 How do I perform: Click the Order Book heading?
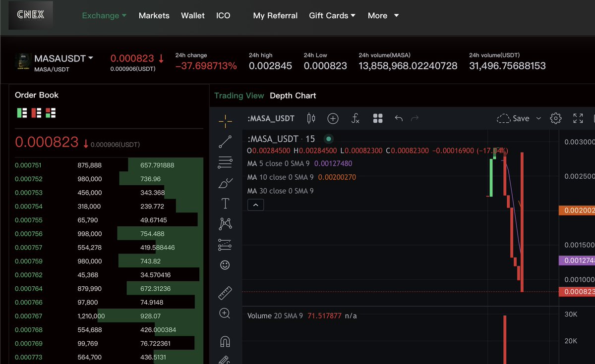[x=37, y=95]
